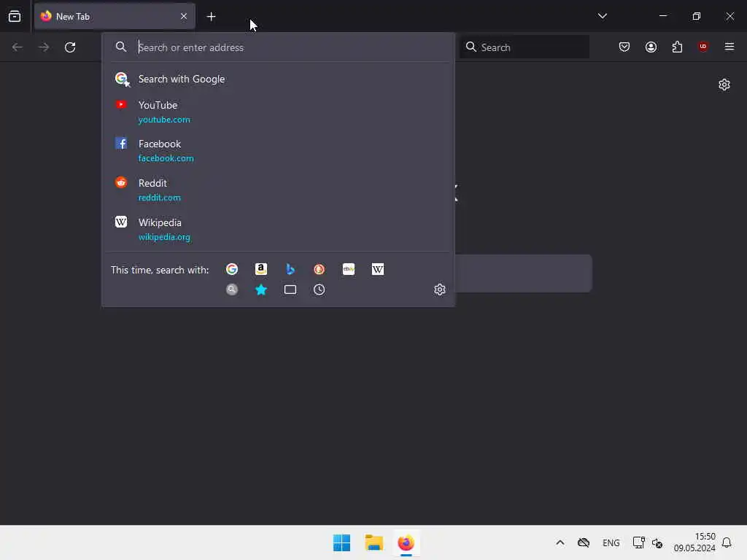Open the Firefox account icon
Viewport: 747px width, 560px height.
(x=651, y=47)
